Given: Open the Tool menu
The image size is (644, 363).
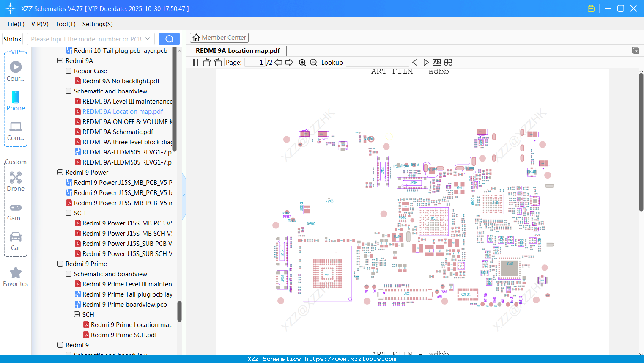Looking at the screenshot, I should (x=65, y=24).
